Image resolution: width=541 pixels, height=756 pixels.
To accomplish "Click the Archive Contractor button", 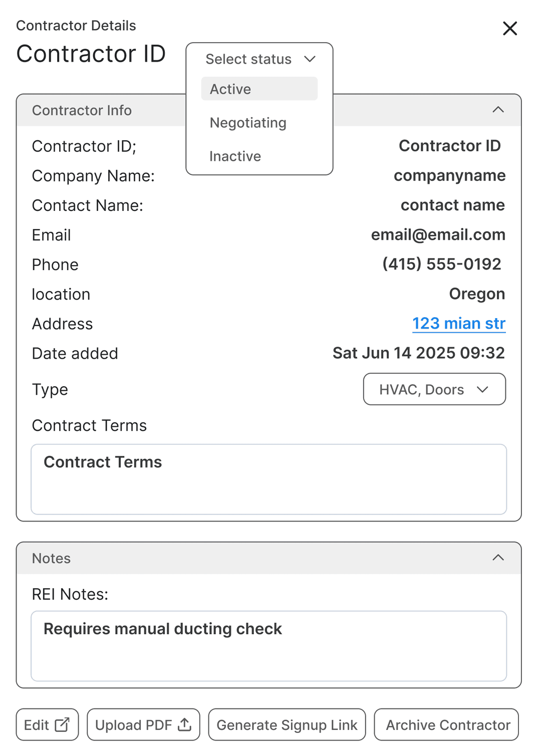I will [446, 724].
